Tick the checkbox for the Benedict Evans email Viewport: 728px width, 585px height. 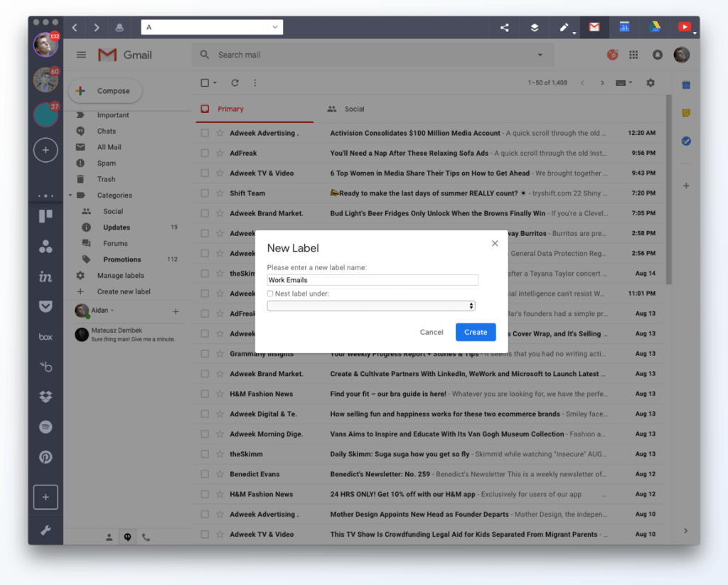[x=205, y=474]
